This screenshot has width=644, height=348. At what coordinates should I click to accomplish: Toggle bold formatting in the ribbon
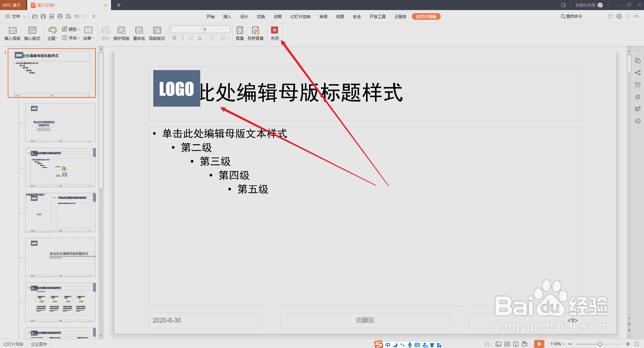(174, 38)
